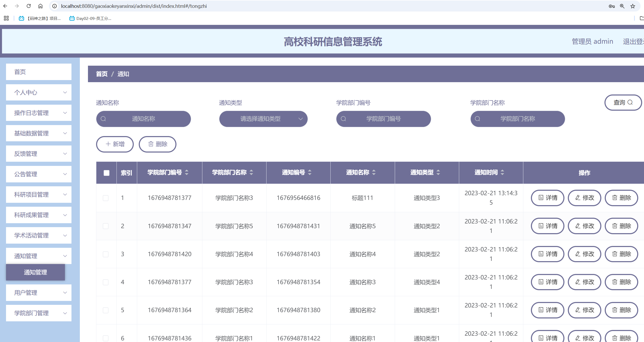Click cell 通知类型4 in the table

pos(427,282)
